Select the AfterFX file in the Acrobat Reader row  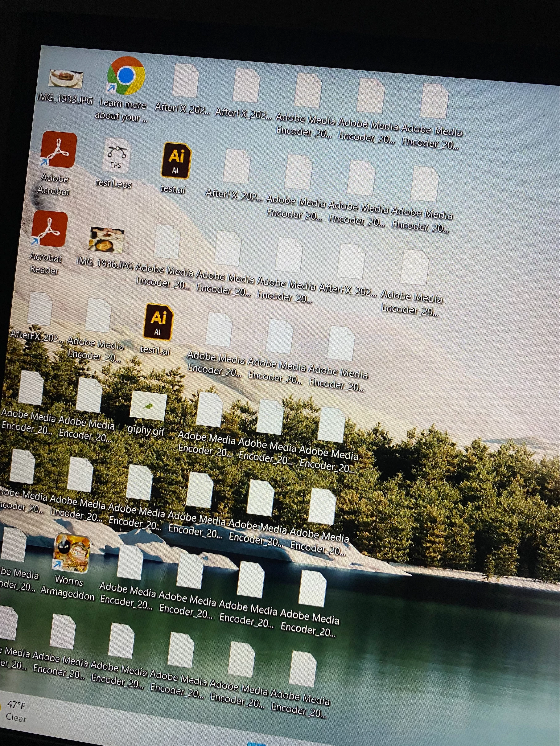coord(351,261)
